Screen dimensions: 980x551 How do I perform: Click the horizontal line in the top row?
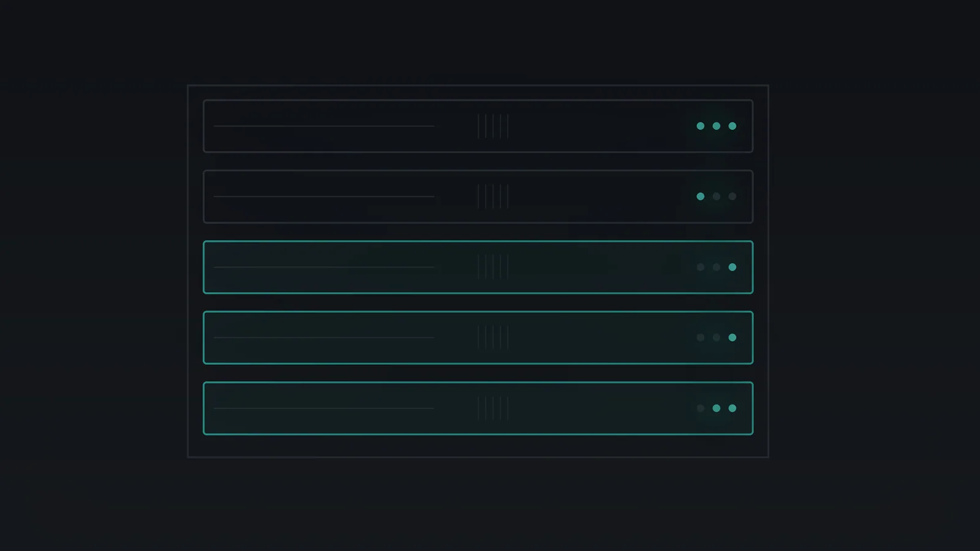[x=324, y=126]
